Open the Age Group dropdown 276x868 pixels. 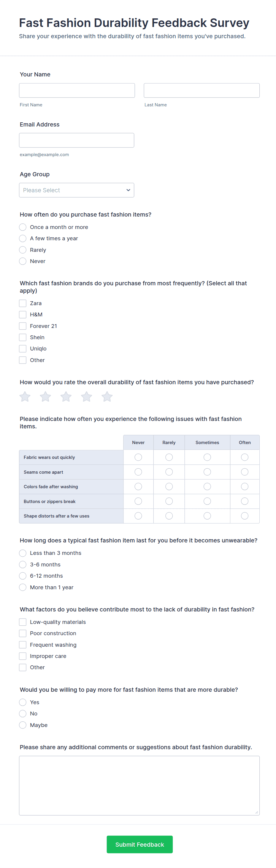click(77, 190)
